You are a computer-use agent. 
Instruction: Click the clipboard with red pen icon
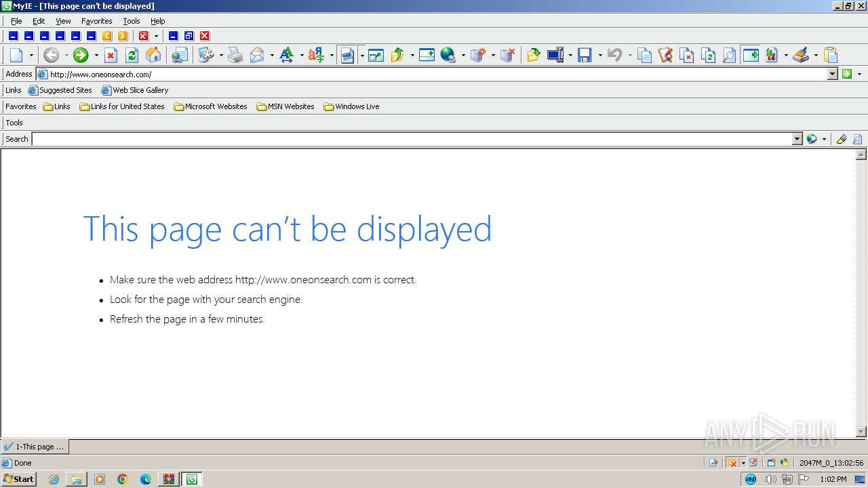(x=665, y=55)
